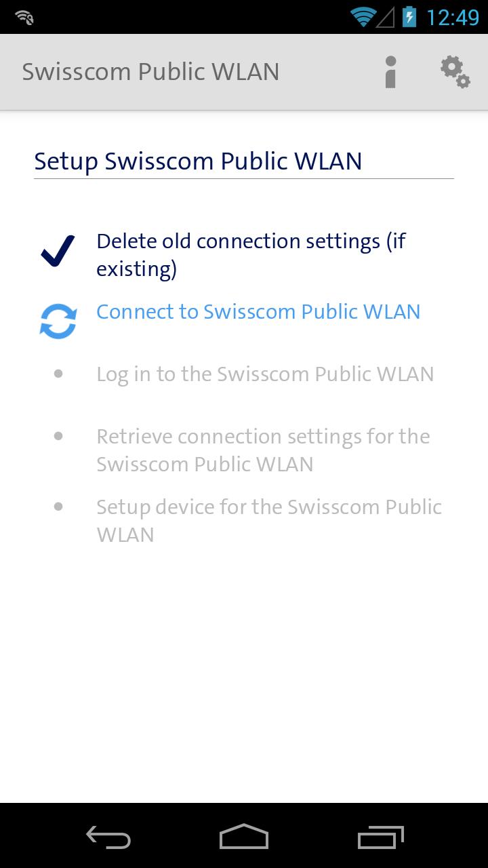This screenshot has height=868, width=488.
Task: Select the bullet beside 'Retrieve connection settings' step
Action: click(58, 435)
